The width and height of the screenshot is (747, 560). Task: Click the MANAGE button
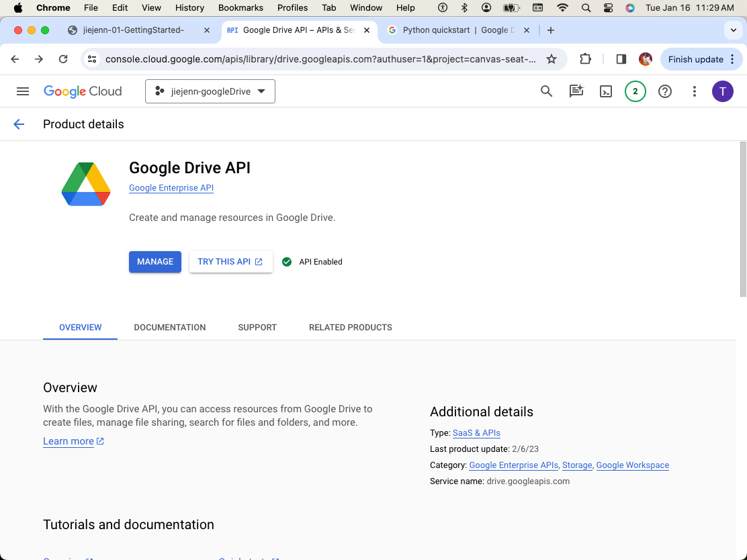(x=155, y=262)
